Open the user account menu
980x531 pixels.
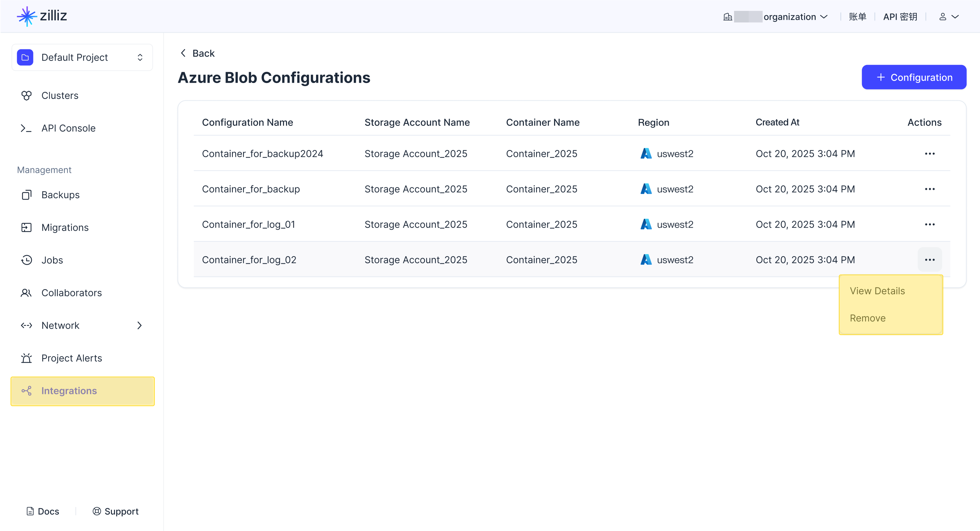tap(948, 17)
